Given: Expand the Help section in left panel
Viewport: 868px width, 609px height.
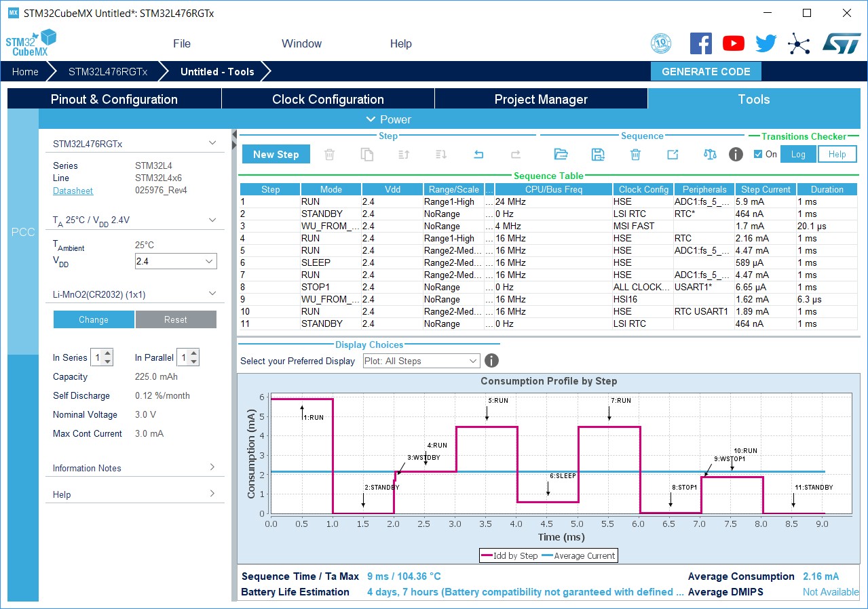Looking at the screenshot, I should tap(212, 494).
